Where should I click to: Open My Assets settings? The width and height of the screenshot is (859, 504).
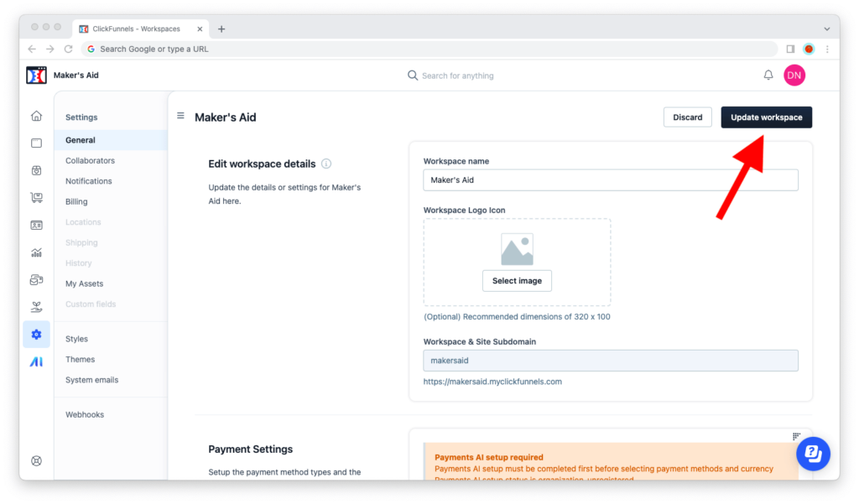click(x=85, y=283)
